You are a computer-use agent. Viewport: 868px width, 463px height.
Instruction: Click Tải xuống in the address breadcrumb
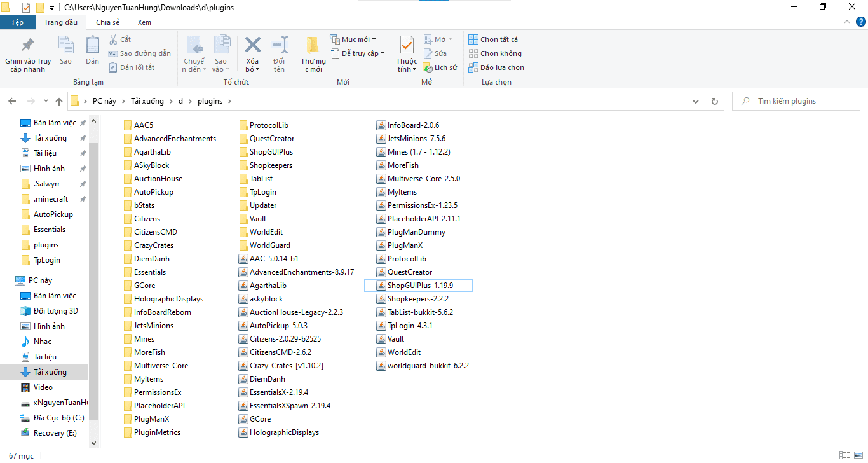click(x=147, y=101)
